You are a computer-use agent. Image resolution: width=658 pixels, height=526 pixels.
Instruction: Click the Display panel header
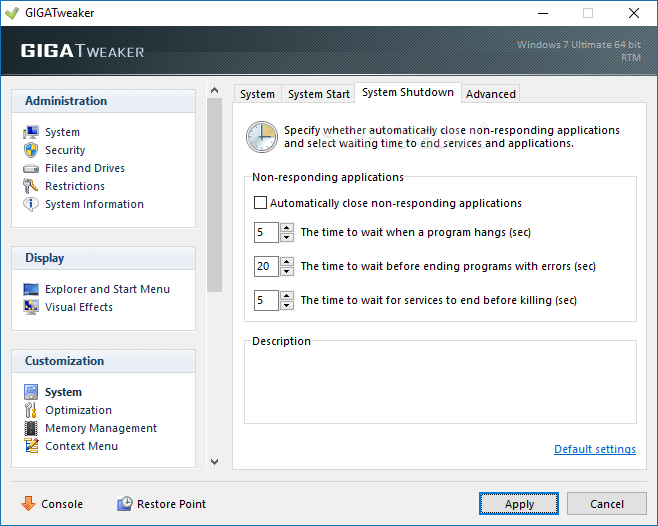pos(103,258)
